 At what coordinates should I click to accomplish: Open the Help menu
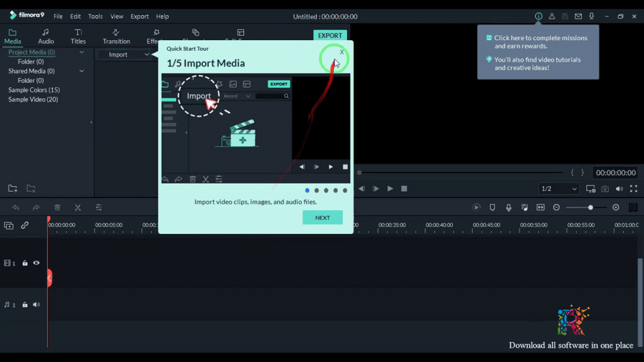[x=162, y=16]
